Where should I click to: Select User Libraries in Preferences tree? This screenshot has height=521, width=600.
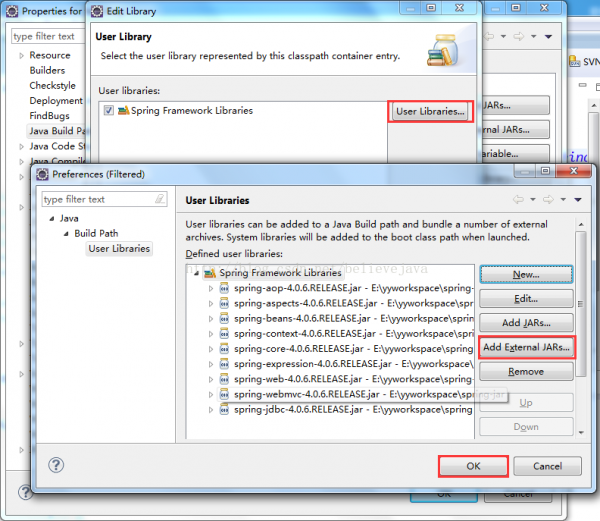tap(119, 249)
